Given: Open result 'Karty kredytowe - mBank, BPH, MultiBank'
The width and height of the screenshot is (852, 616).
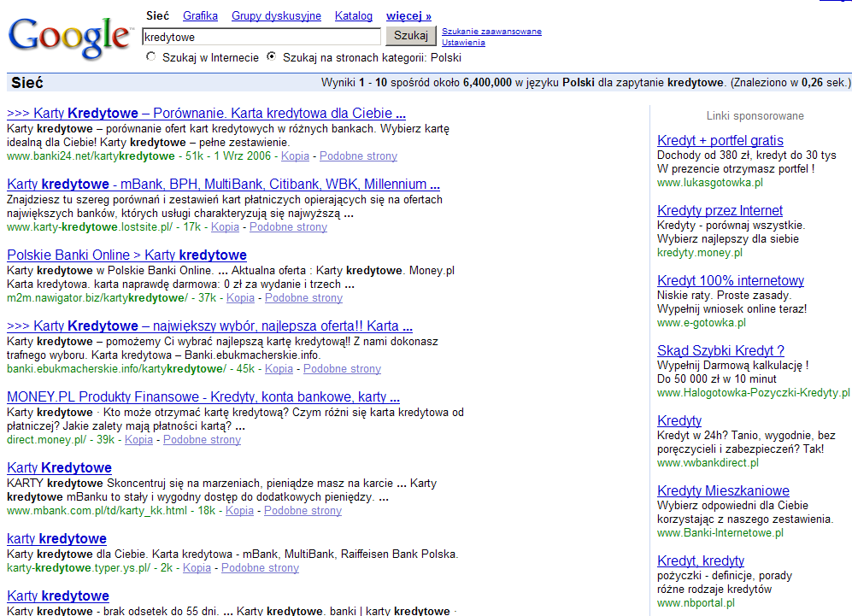Looking at the screenshot, I should point(223,185).
